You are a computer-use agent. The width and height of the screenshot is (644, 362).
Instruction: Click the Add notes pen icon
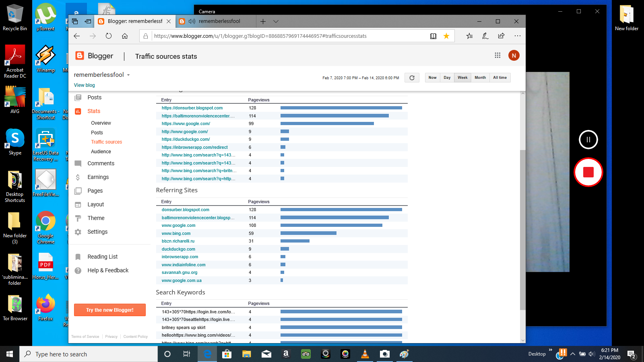[485, 36]
